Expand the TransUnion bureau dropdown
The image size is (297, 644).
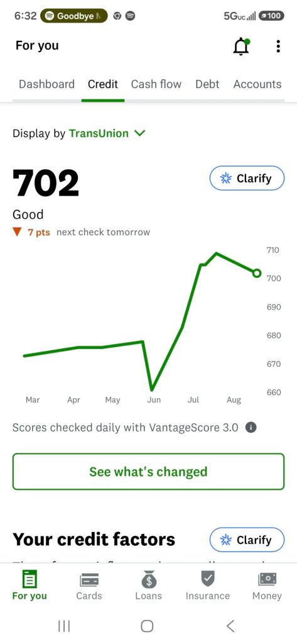pos(107,133)
